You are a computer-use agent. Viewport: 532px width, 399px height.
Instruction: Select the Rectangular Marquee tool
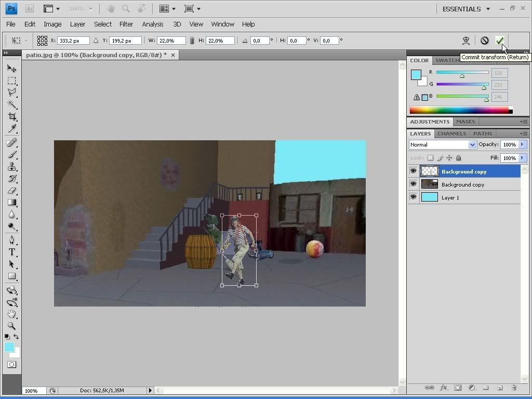point(11,81)
